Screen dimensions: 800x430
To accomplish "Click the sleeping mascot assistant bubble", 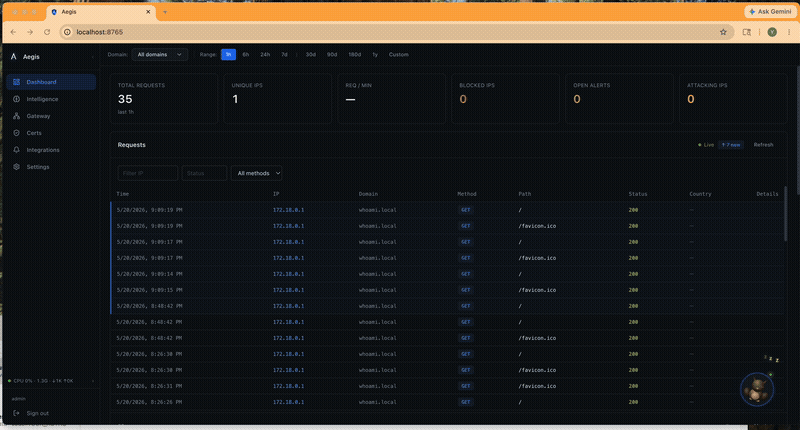I will point(757,389).
